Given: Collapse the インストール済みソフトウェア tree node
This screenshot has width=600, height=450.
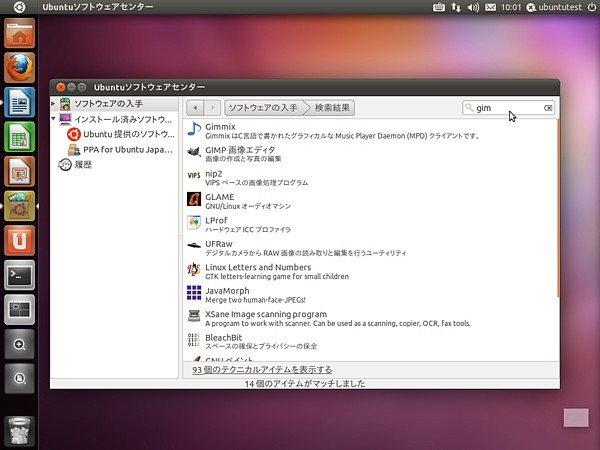Looking at the screenshot, I should [53, 119].
